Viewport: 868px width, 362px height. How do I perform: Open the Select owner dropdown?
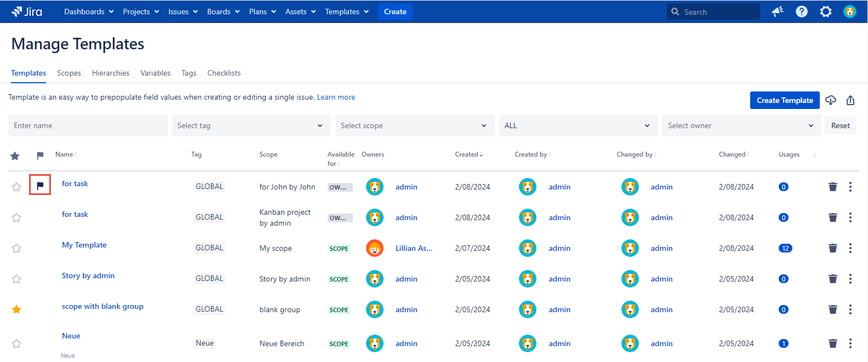coord(741,125)
